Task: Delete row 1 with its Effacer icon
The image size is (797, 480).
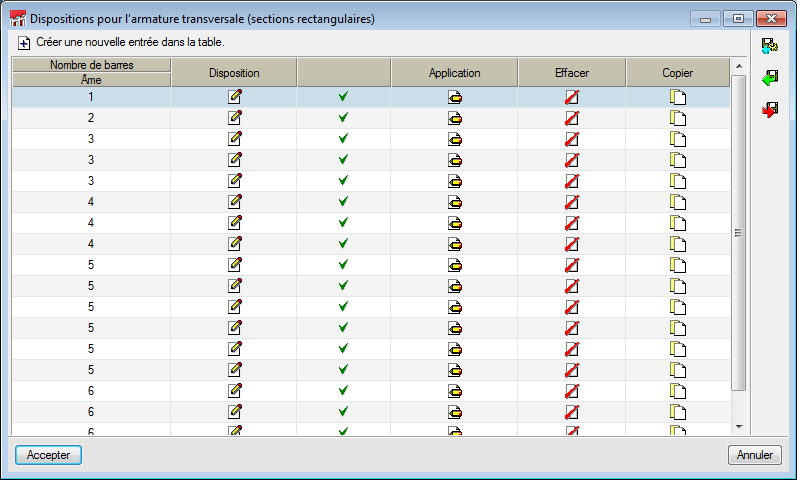Action: [572, 97]
